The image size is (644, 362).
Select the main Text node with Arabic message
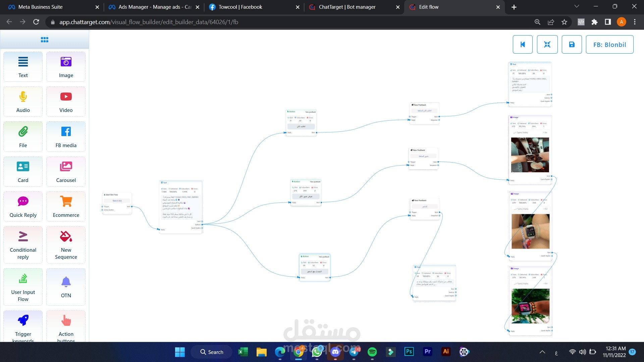pos(180,207)
